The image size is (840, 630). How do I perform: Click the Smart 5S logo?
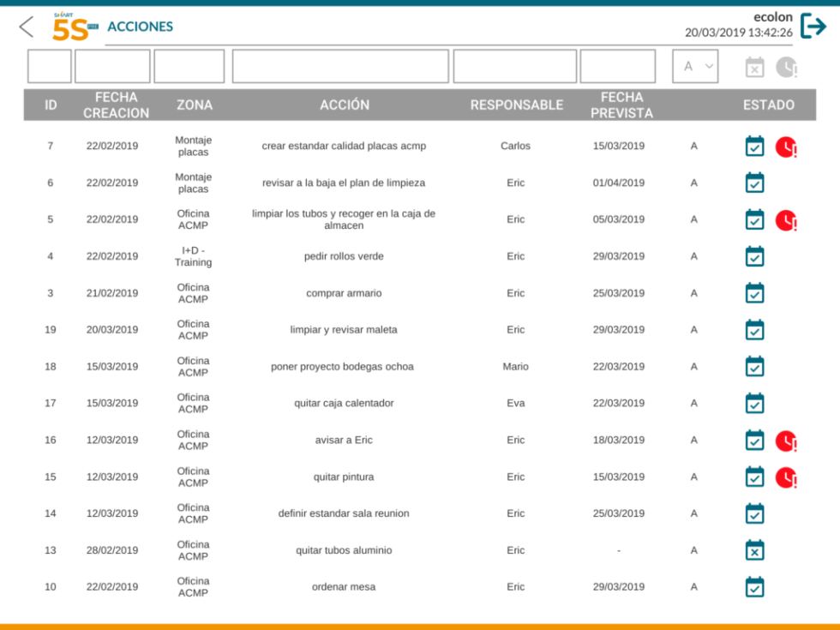click(x=74, y=27)
